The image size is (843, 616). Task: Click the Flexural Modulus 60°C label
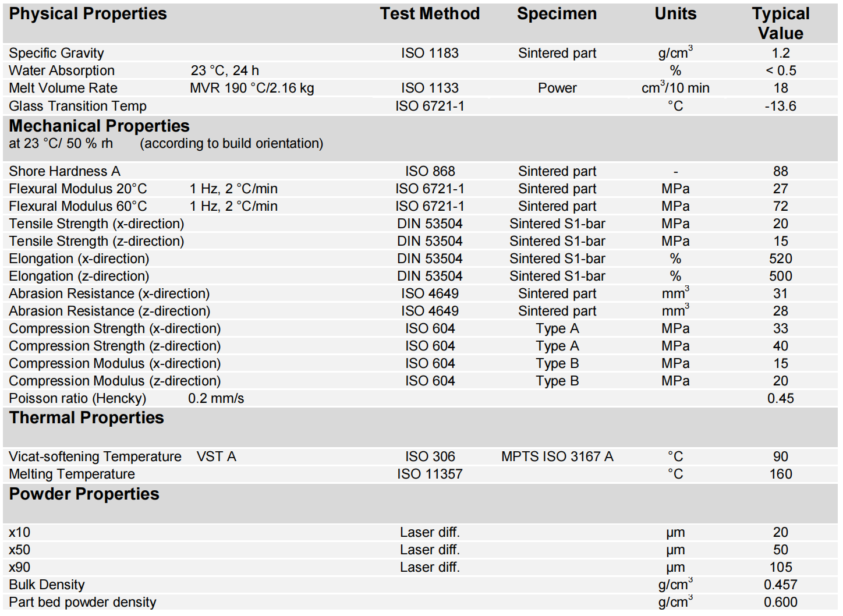click(78, 206)
